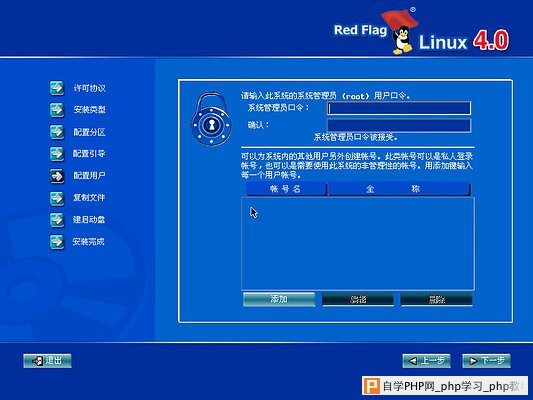Click the arrow icon beside 配置分区
The image size is (533, 400).
coord(57,132)
